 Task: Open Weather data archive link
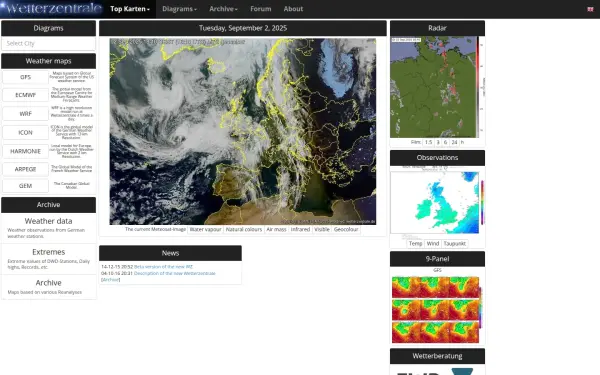[48, 221]
